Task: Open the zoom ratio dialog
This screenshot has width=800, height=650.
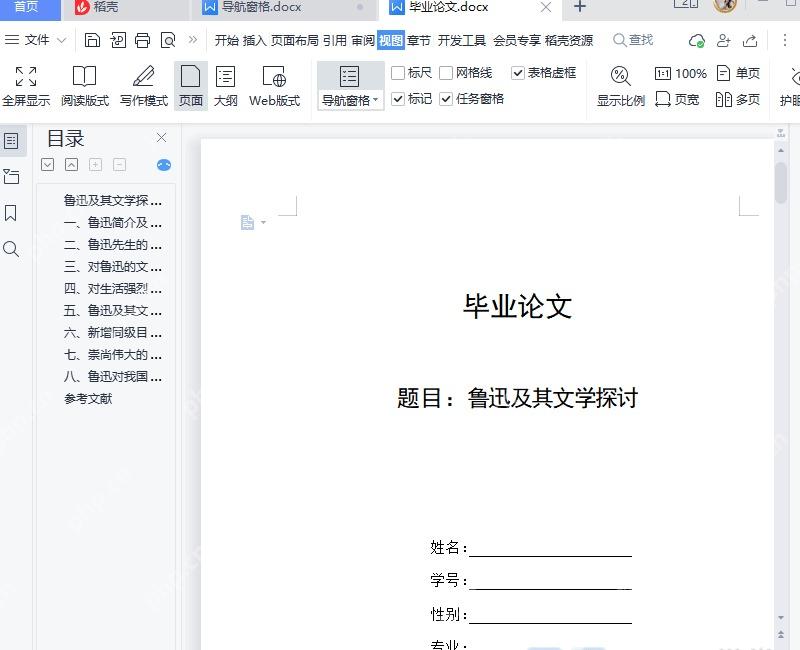Action: pos(620,86)
